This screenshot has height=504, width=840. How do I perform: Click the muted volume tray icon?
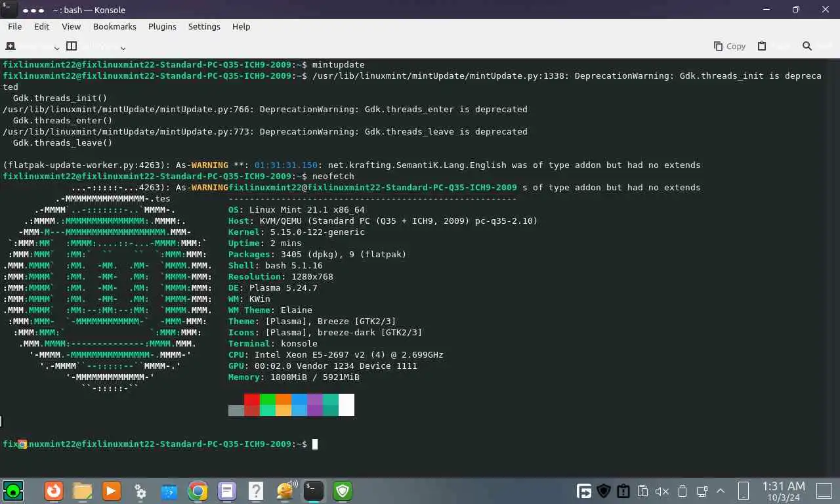[662, 491]
